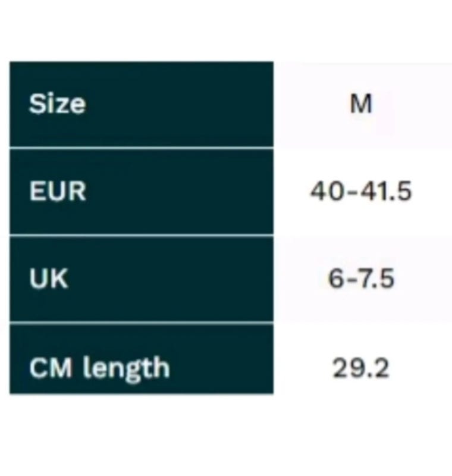Click the "CM length" row label
The width and height of the screenshot is (452, 476).
click(x=99, y=368)
